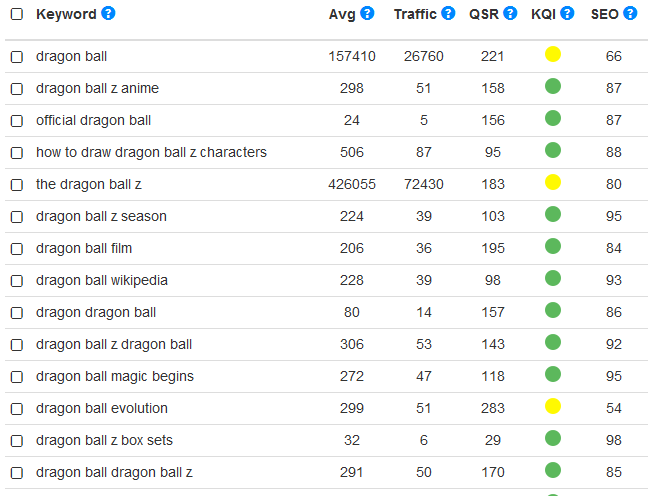Open the 'dragon ball magic begins' keyword
Viewport: 648px width, 496px height.
pos(115,376)
